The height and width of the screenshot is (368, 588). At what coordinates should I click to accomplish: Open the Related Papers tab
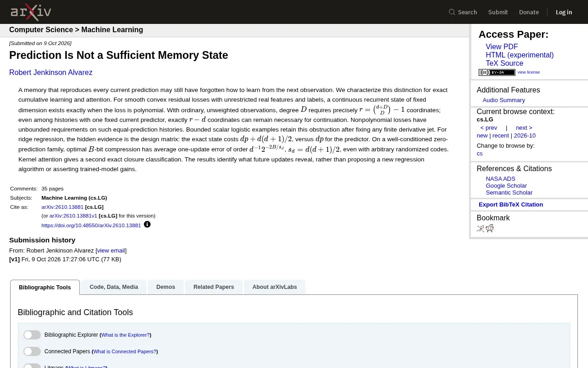tap(214, 287)
